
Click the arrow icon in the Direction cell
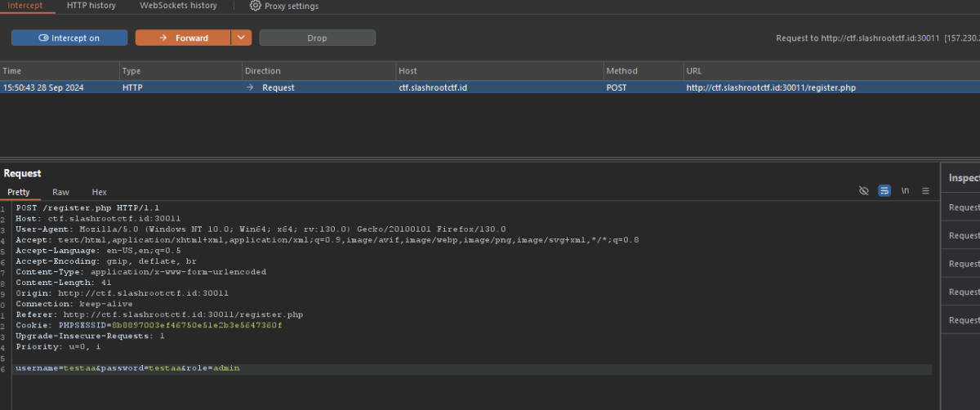(x=250, y=87)
